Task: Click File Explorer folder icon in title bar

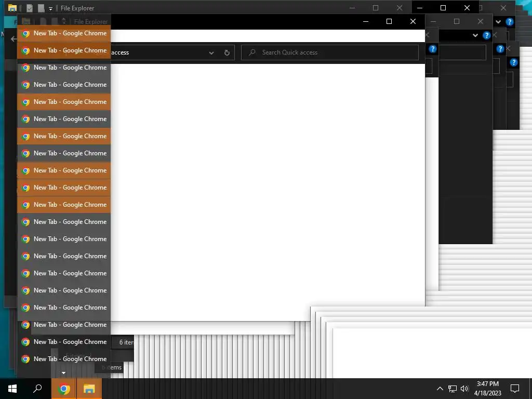Action: pos(12,8)
